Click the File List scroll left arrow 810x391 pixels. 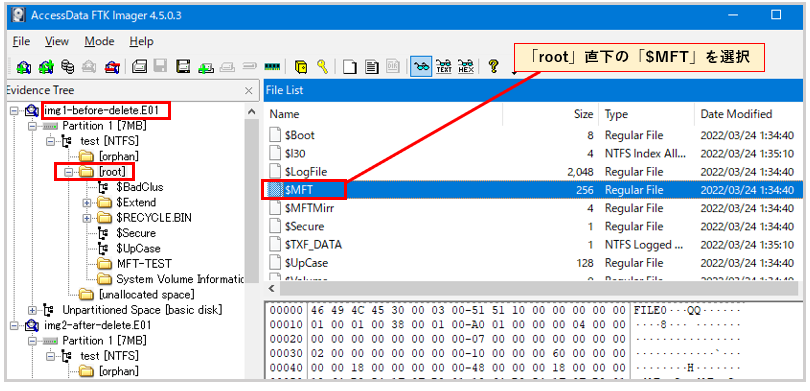tap(271, 288)
